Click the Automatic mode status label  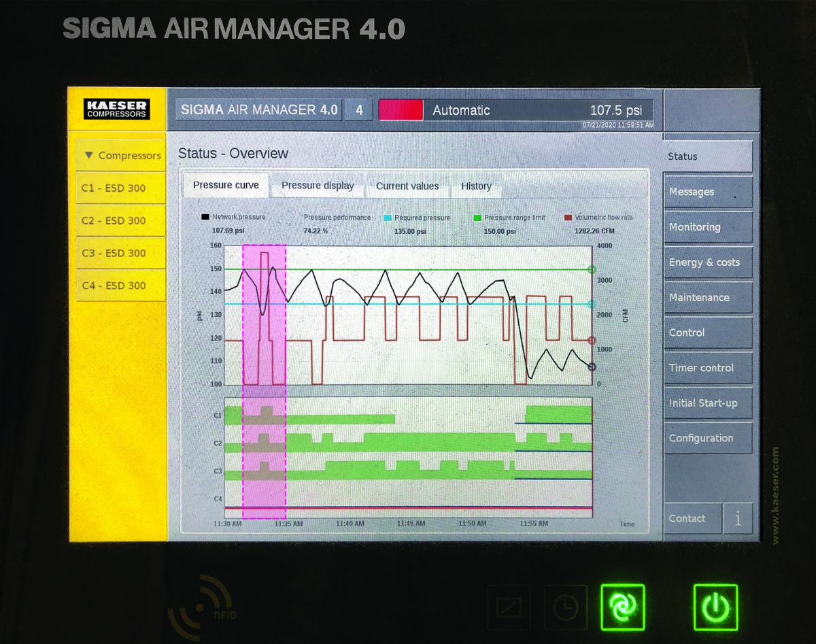(461, 110)
